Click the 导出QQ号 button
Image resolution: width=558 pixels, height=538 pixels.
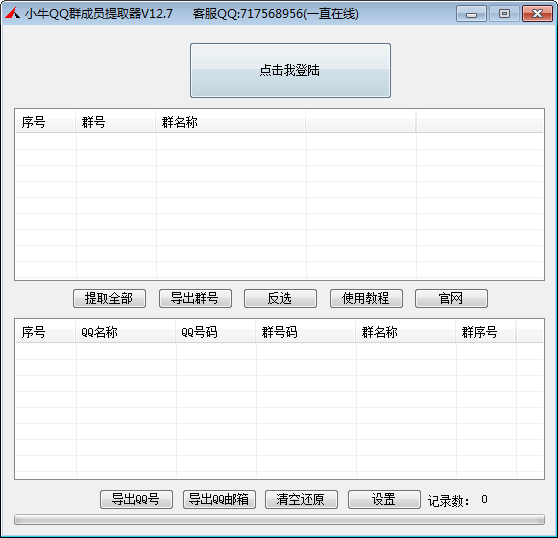point(136,499)
